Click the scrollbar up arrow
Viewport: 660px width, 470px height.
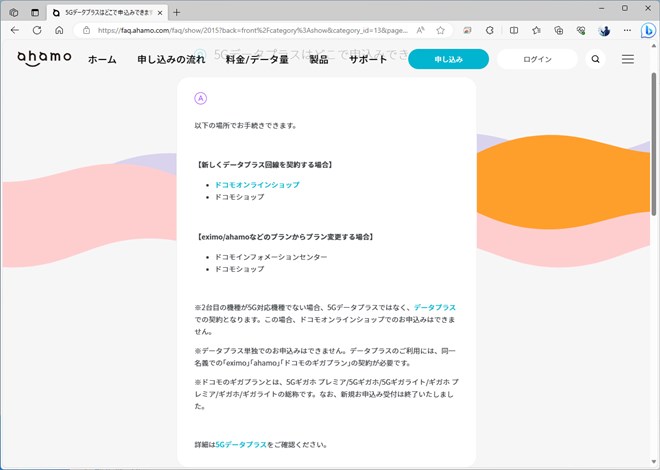655,45
